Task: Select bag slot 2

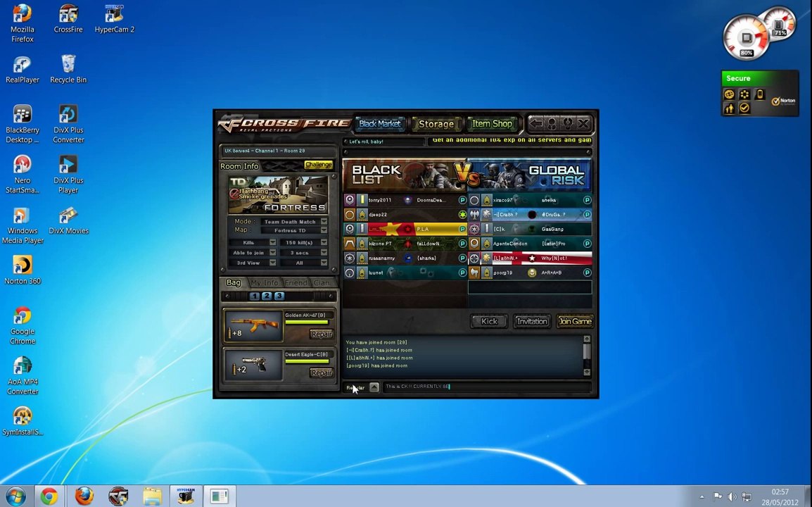Action: click(x=267, y=296)
